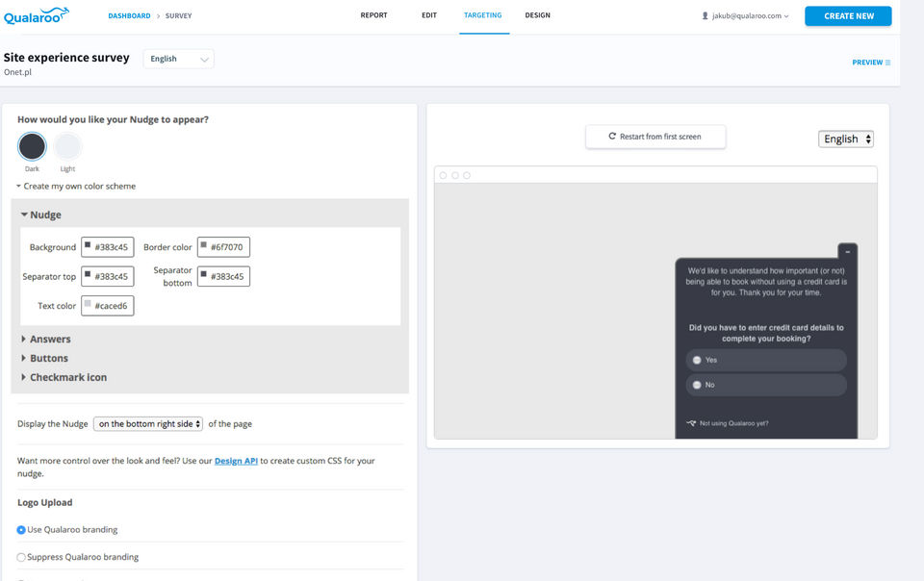Go to DASHBOARD breadcrumb

click(129, 16)
